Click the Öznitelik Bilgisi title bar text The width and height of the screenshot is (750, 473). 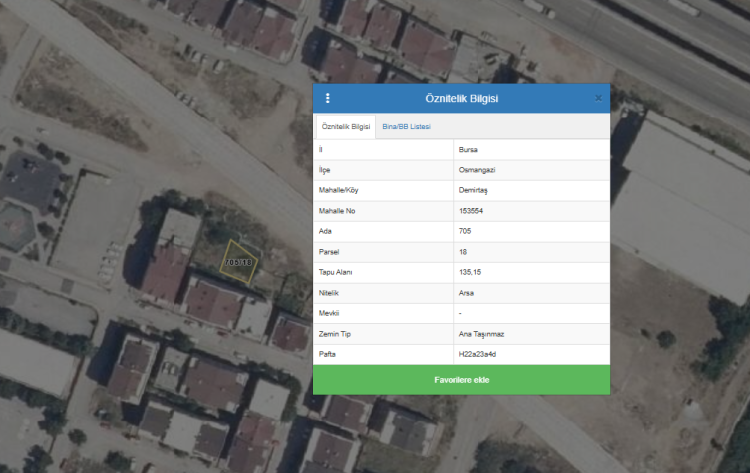pyautogui.click(x=461, y=98)
